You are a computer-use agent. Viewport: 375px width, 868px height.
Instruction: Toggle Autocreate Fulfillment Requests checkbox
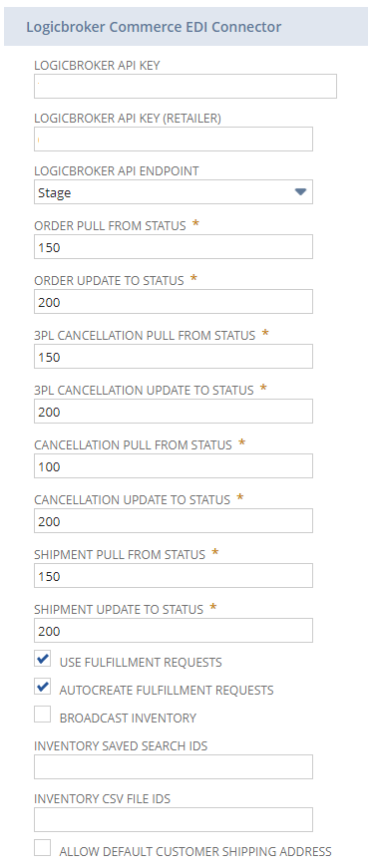click(43, 687)
